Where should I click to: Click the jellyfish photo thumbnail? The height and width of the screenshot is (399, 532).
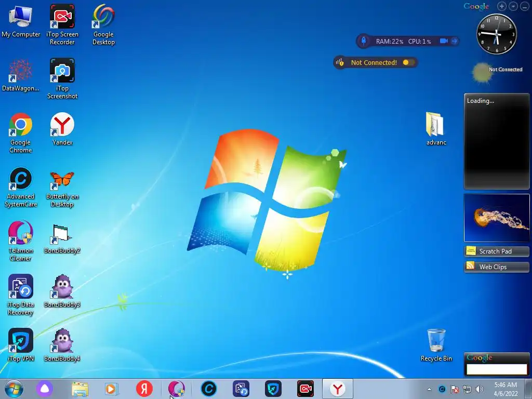(496, 218)
